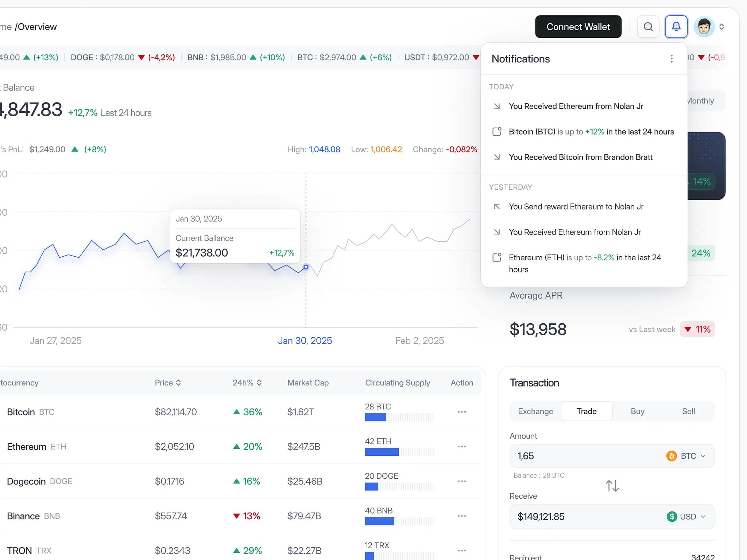
Task: Click the Bitcoin coin icon in the Amount field
Action: tap(671, 456)
